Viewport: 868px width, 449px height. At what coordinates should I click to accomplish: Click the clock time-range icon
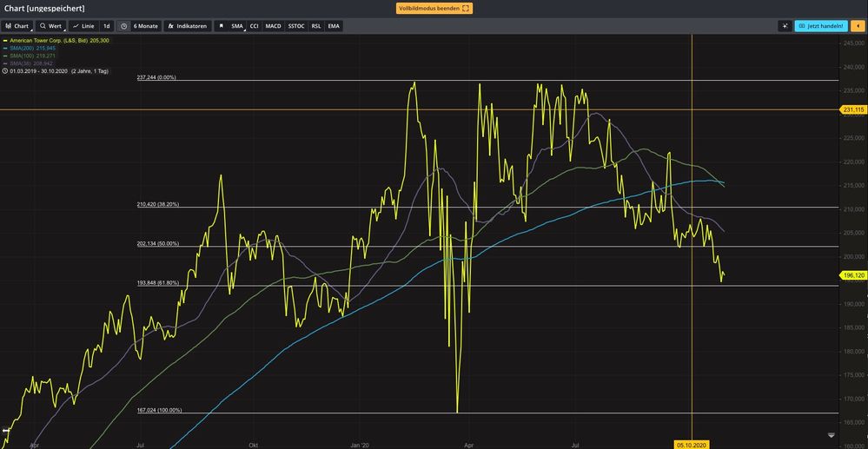click(x=124, y=26)
